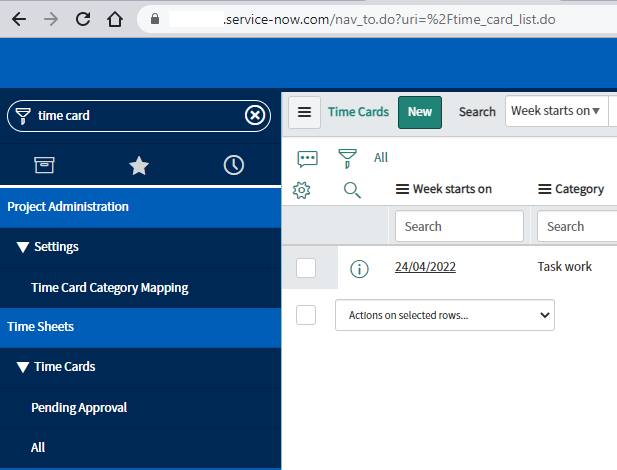Open the activity stream speech bubble icon
617x470 pixels.
[x=307, y=159]
